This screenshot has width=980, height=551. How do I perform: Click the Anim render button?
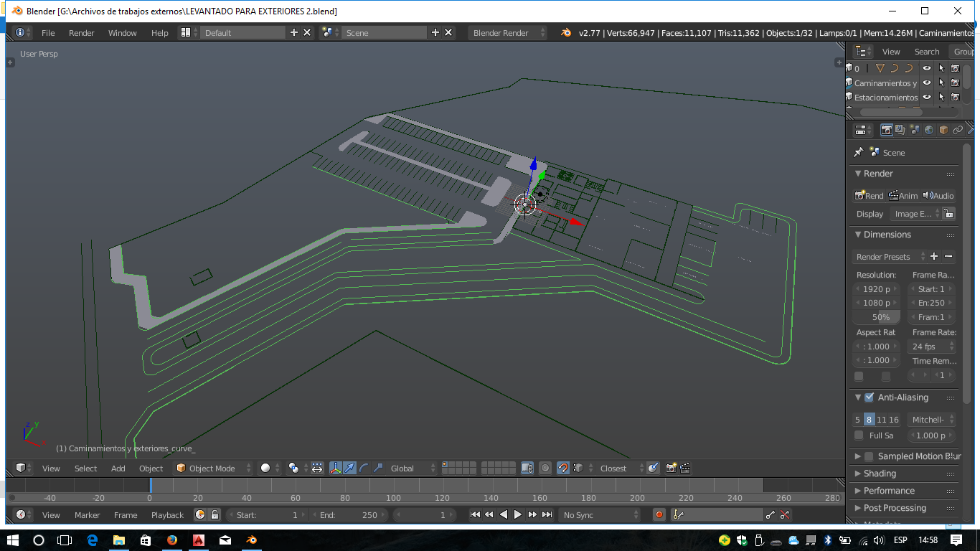coord(903,195)
